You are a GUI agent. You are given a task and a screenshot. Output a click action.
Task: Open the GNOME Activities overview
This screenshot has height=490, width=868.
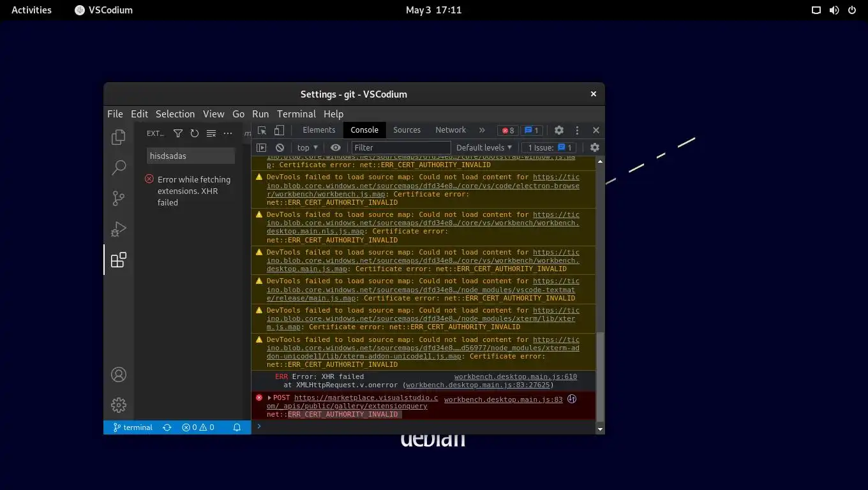click(x=31, y=10)
